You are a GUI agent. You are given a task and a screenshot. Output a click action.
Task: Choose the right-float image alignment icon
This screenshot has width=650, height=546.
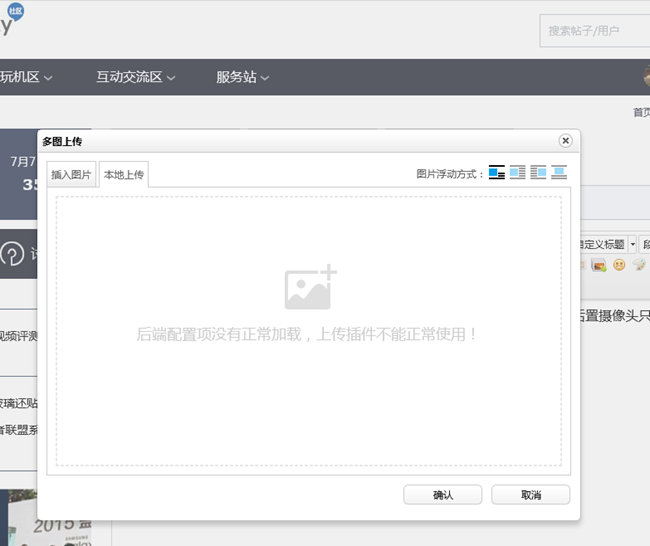(x=538, y=173)
